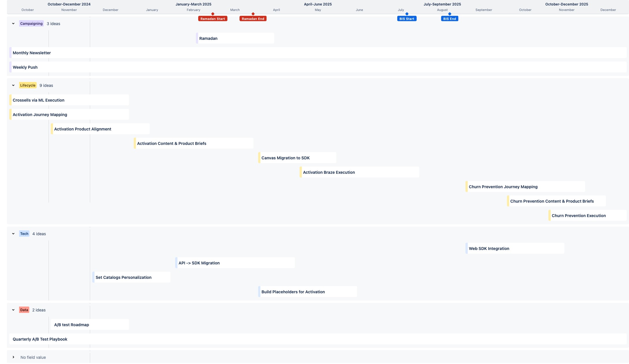The image size is (629, 364).
Task: Click the June month label
Action: click(x=359, y=10)
